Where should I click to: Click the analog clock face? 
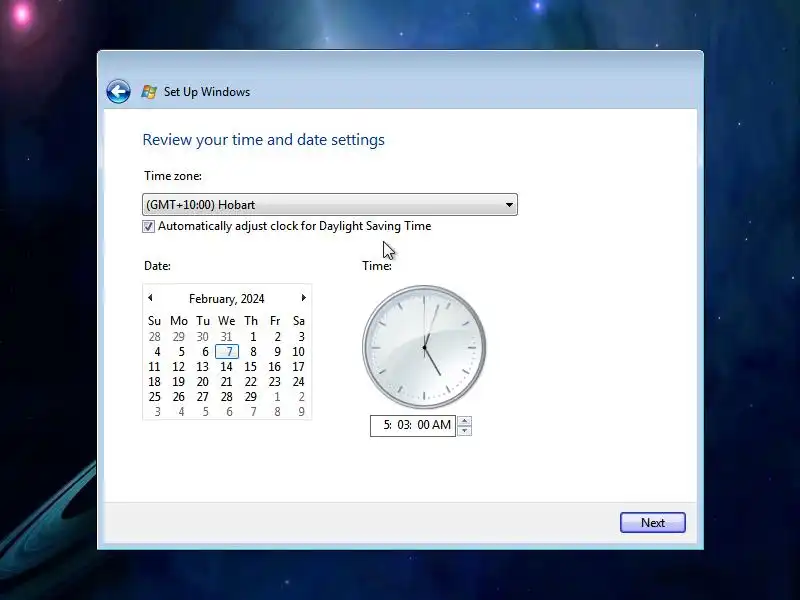pos(424,347)
